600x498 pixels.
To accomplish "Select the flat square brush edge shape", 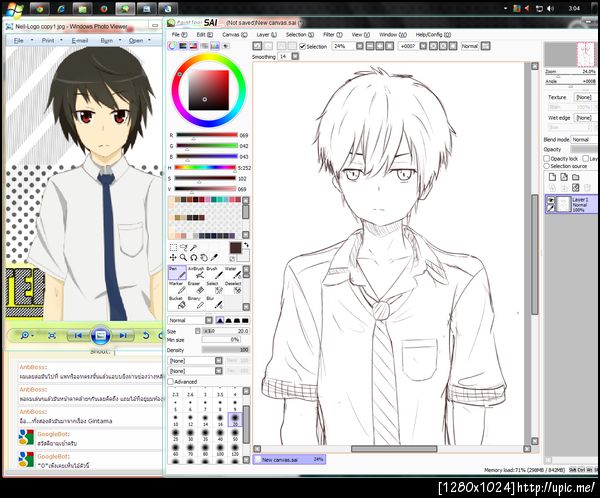I will click(245, 320).
